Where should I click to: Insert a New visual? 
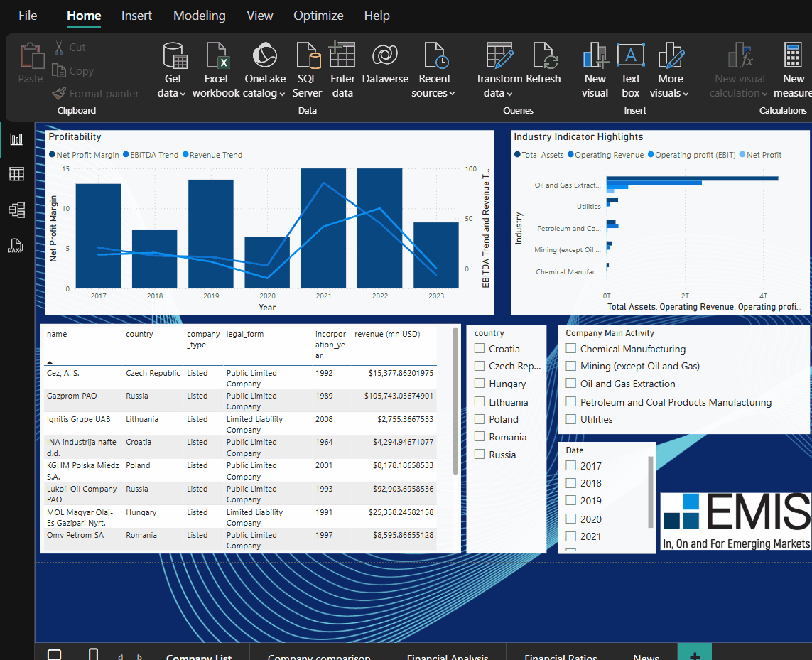point(595,57)
